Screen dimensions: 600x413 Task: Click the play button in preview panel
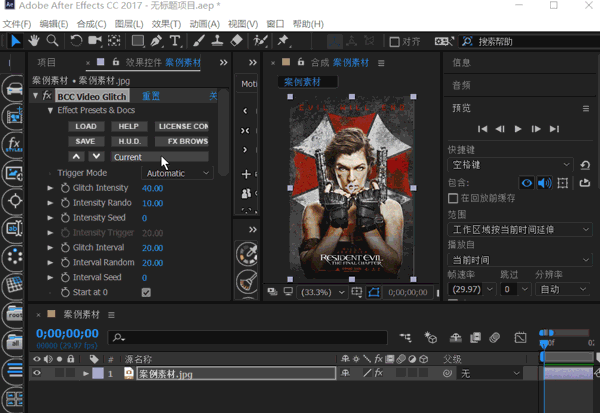pyautogui.click(x=518, y=129)
